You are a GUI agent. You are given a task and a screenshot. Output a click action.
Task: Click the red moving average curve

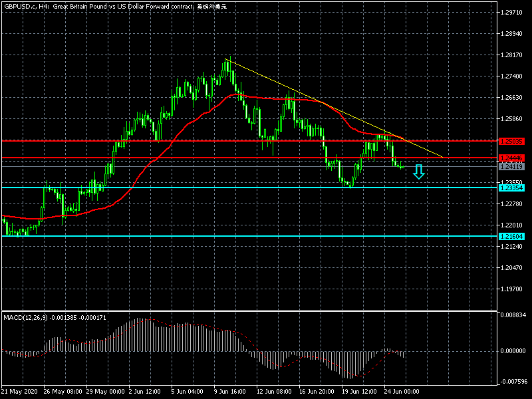166,143
